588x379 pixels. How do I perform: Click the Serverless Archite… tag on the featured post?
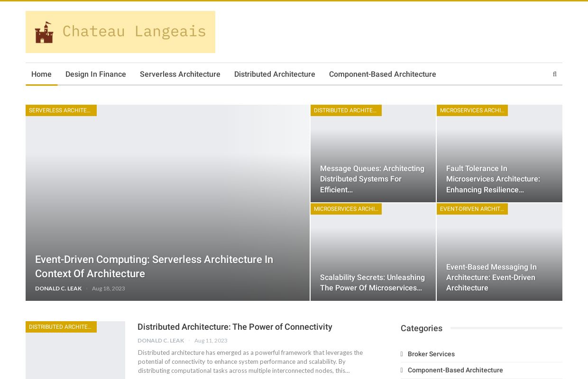coord(61,110)
